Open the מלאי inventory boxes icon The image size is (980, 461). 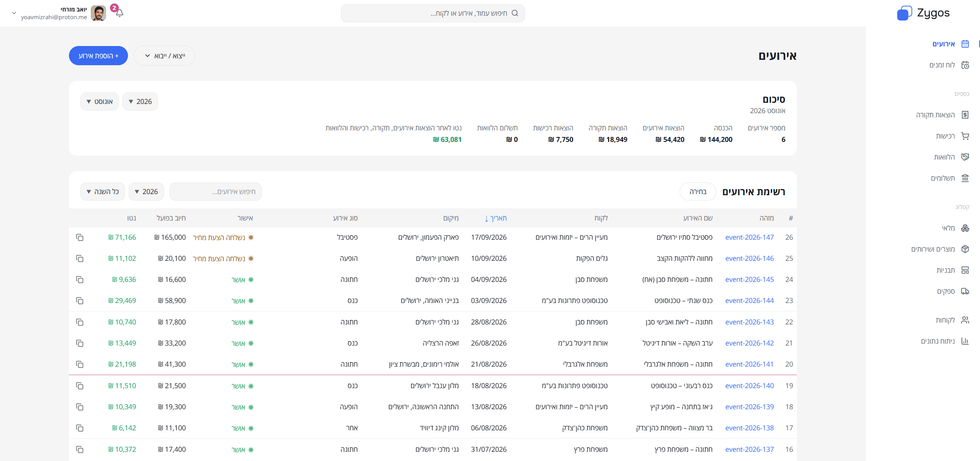pyautogui.click(x=965, y=228)
